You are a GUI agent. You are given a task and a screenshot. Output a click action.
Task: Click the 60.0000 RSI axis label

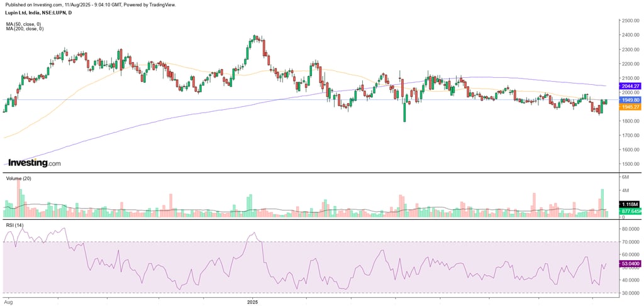pyautogui.click(x=631, y=254)
